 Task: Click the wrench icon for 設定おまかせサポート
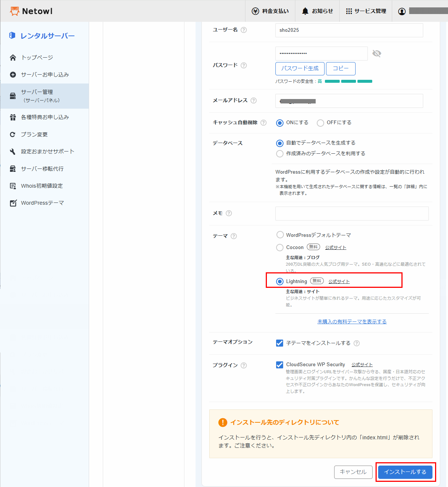pyautogui.click(x=13, y=151)
